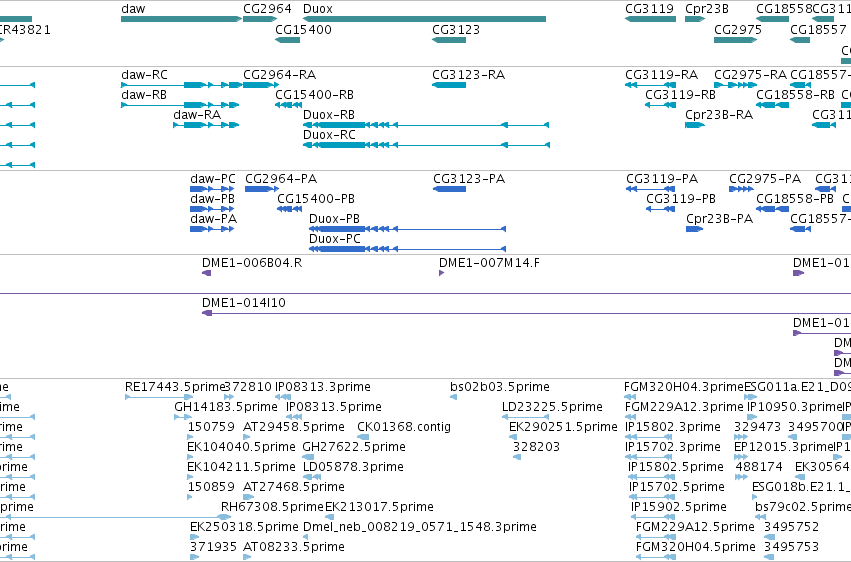Screen dimensions: 851x562
Task: Select the AT29458.5prime EST feature
Action: 246,438
